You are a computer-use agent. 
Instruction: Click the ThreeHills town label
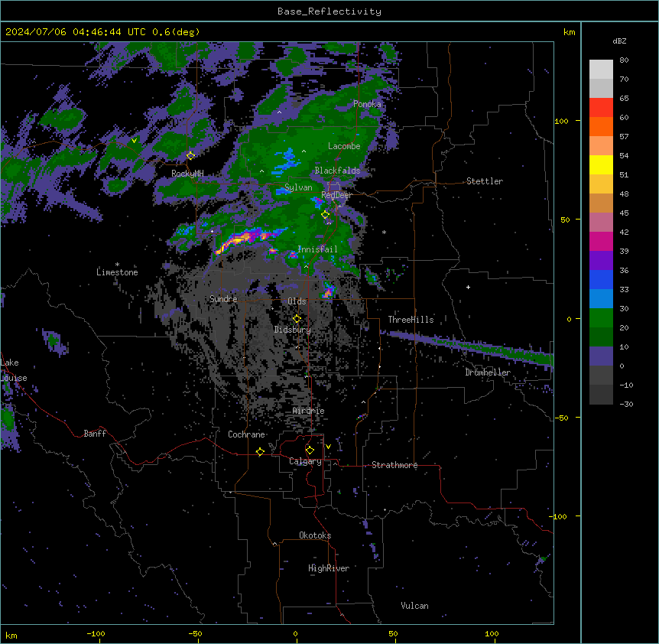click(x=411, y=320)
